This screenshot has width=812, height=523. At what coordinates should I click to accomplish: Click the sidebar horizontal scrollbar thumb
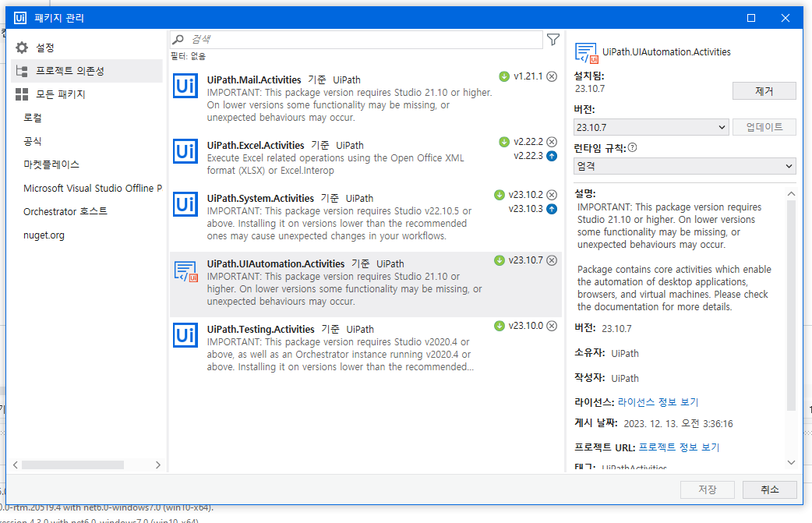click(72, 465)
